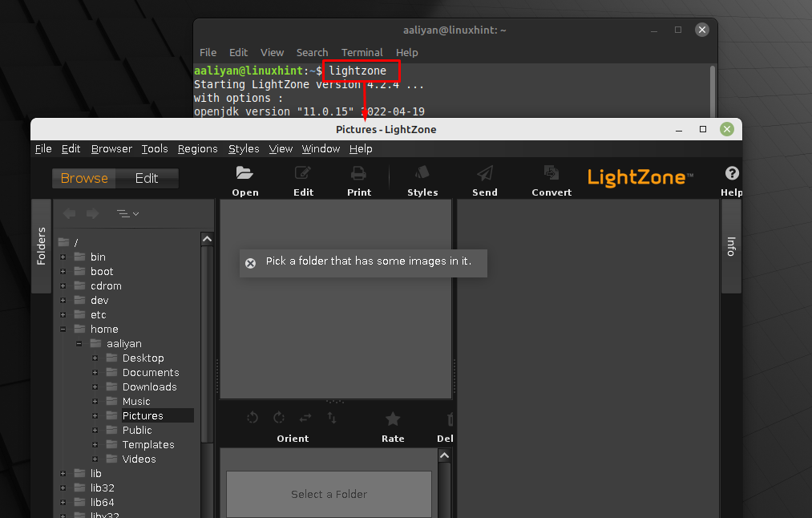812x518 pixels.
Task: Rotate image right using clockwise icon
Action: [x=279, y=418]
